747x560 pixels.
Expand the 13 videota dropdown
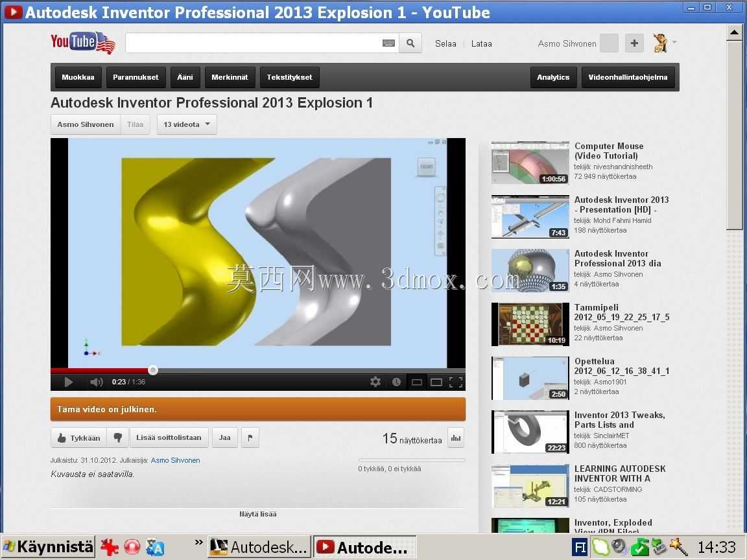(x=187, y=124)
